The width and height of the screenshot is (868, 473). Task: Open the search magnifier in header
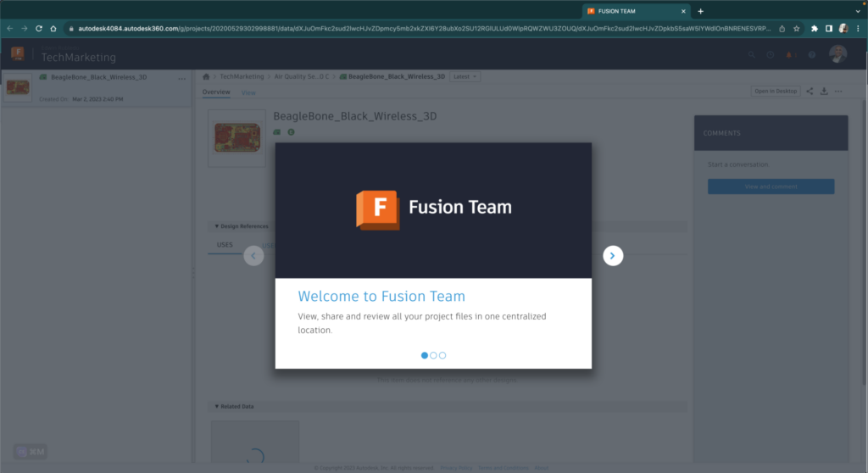[x=751, y=55]
